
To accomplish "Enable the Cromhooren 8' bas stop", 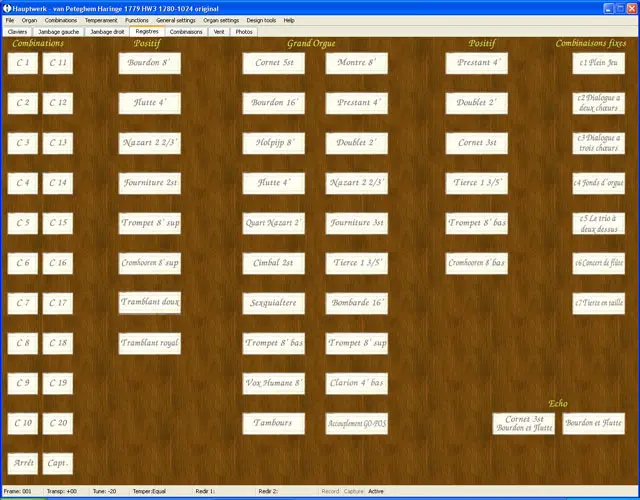I will point(476,263).
